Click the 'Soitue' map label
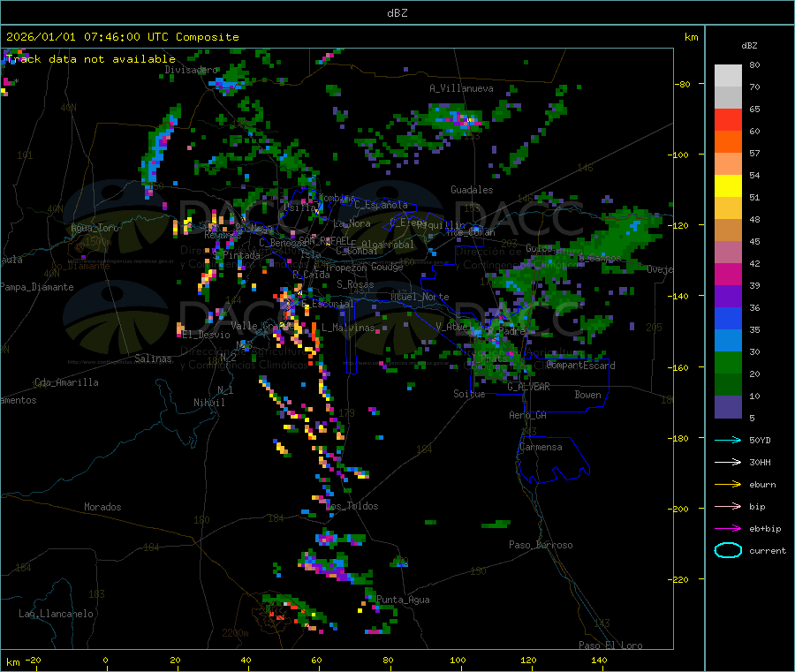The width and height of the screenshot is (795, 672). (x=469, y=394)
